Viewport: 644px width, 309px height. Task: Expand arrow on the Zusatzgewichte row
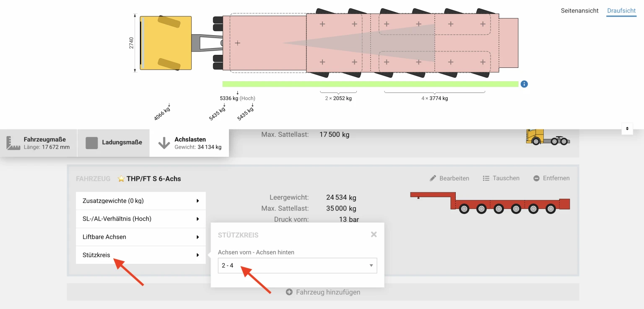(x=197, y=201)
